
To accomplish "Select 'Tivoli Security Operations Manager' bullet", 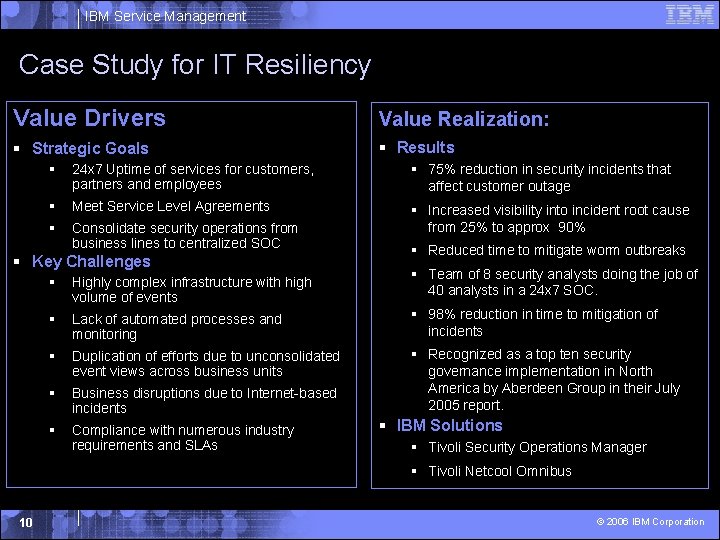I will 537,447.
